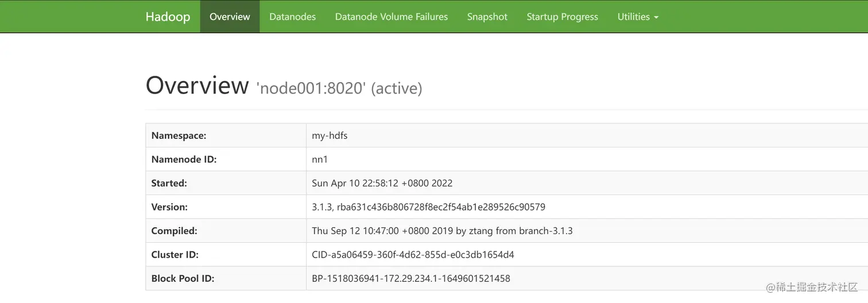Screen dimensions: 868x303
Task: Click the Hadoop brand logo link
Action: [x=168, y=17]
